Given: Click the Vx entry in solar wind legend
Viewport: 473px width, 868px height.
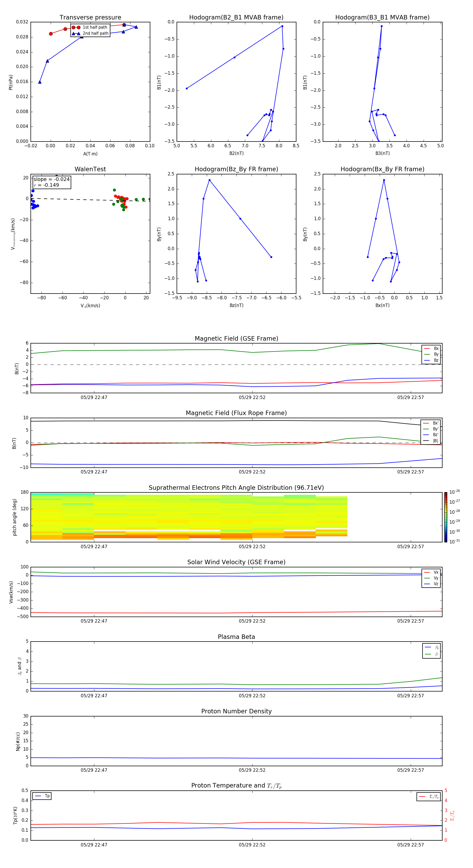Looking at the screenshot, I should coord(431,573).
